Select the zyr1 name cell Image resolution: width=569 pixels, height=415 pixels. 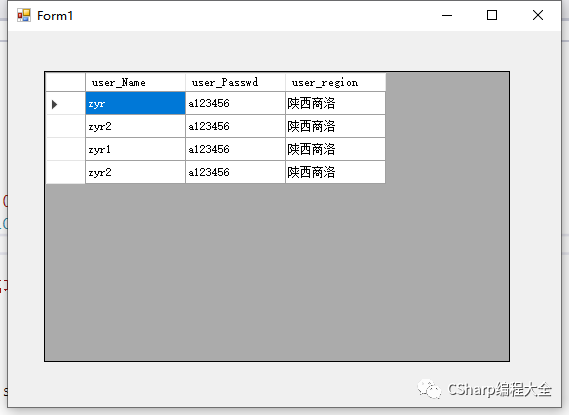pos(135,149)
